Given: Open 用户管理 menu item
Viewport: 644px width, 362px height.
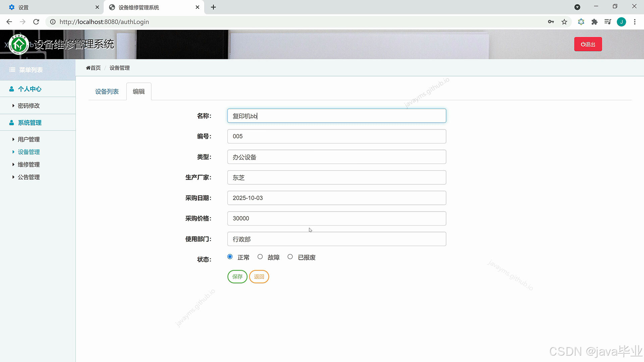Looking at the screenshot, I should (29, 139).
